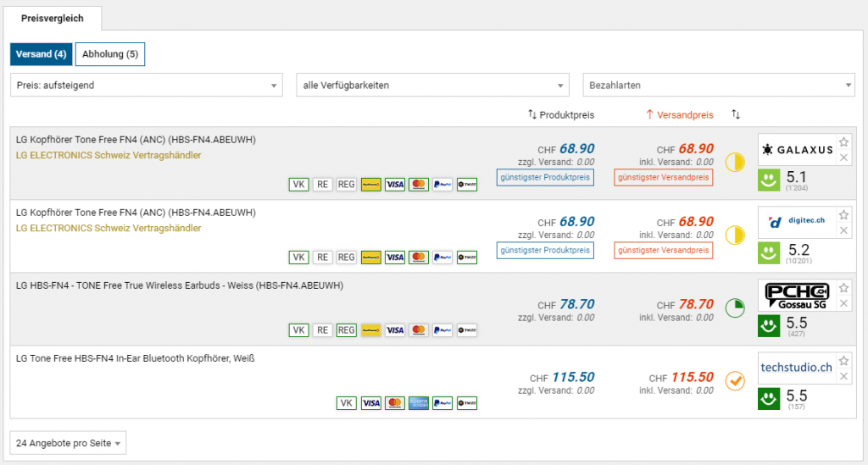Image resolution: width=868 pixels, height=465 pixels.
Task: Click the green smiley rating for techstudio.ch
Action: [769, 397]
